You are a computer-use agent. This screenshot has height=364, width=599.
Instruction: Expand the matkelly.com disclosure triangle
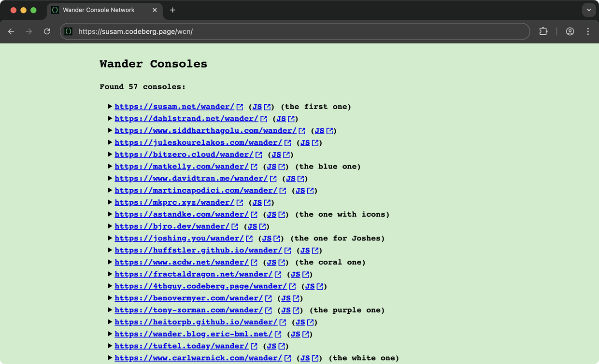[110, 166]
